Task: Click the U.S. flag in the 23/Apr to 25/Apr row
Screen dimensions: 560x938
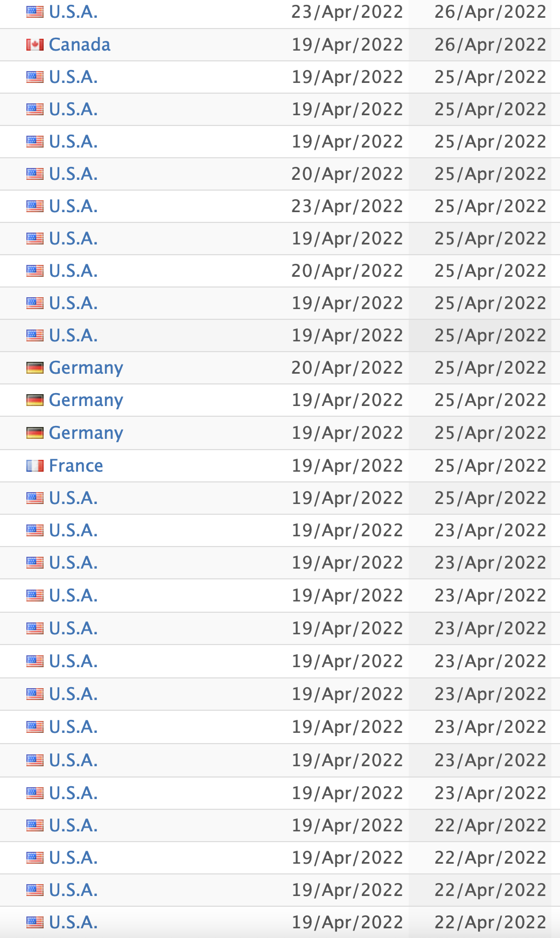Action: click(35, 206)
